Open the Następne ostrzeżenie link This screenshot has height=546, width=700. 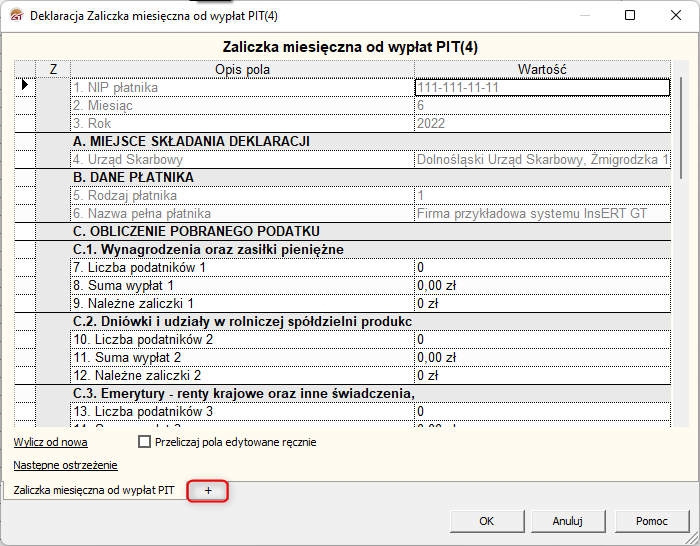pyautogui.click(x=65, y=465)
